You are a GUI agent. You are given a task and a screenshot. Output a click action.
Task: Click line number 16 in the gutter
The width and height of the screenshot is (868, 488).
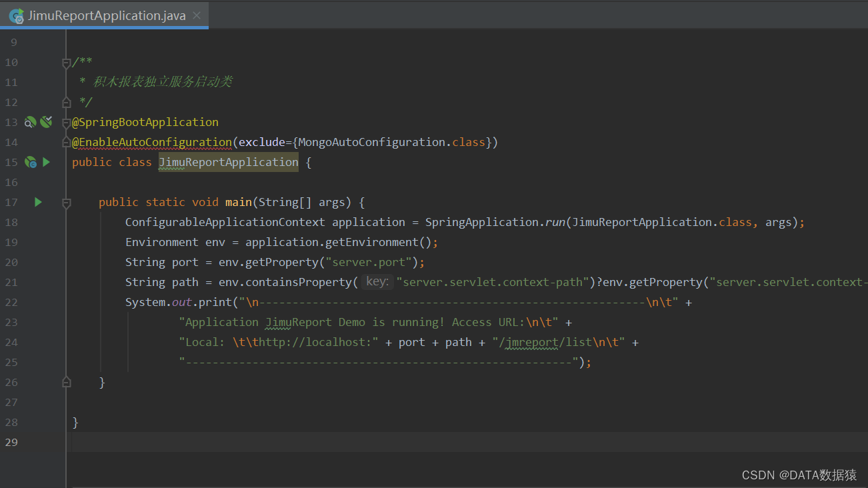[11, 182]
